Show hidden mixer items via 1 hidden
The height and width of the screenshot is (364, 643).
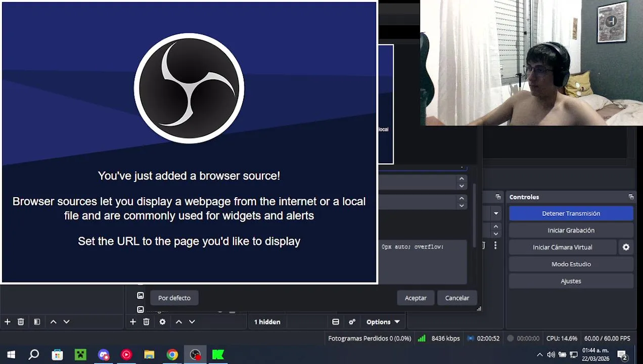point(267,322)
